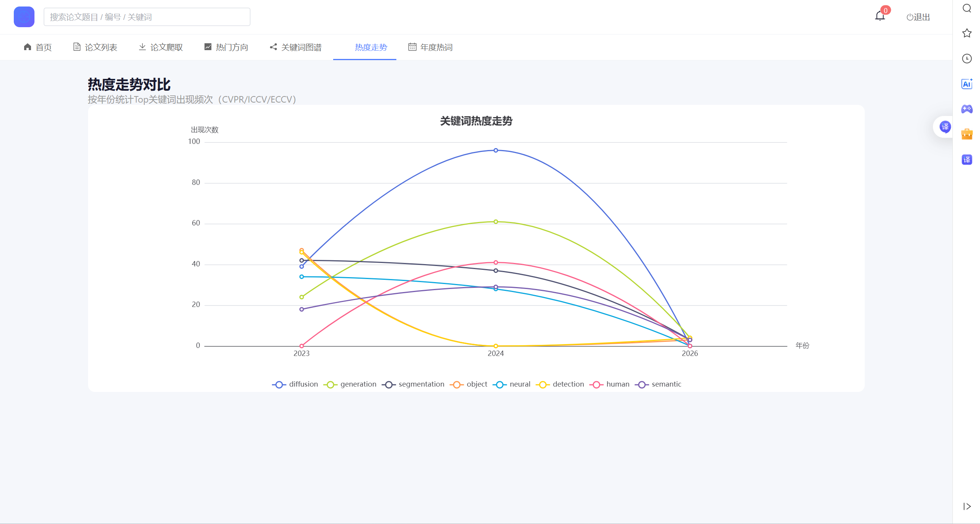Toggle the human legend series
Viewport: 980px width, 524px height.
coord(609,384)
